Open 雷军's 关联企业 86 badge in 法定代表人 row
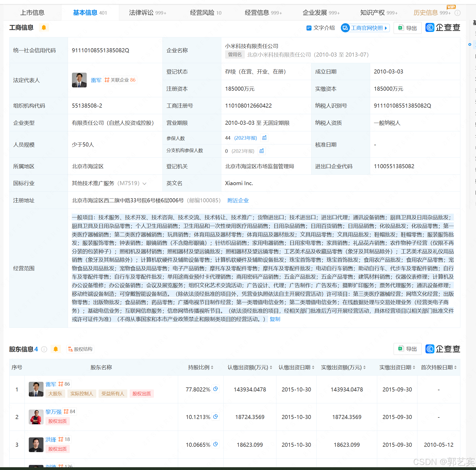 120,80
